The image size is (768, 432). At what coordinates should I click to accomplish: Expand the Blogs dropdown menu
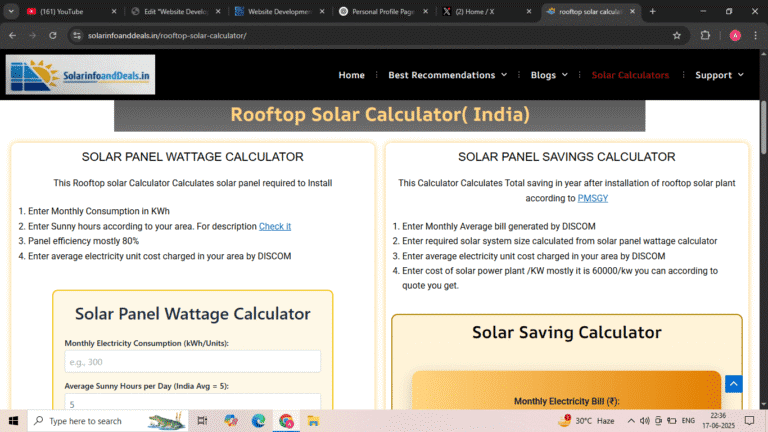click(549, 75)
